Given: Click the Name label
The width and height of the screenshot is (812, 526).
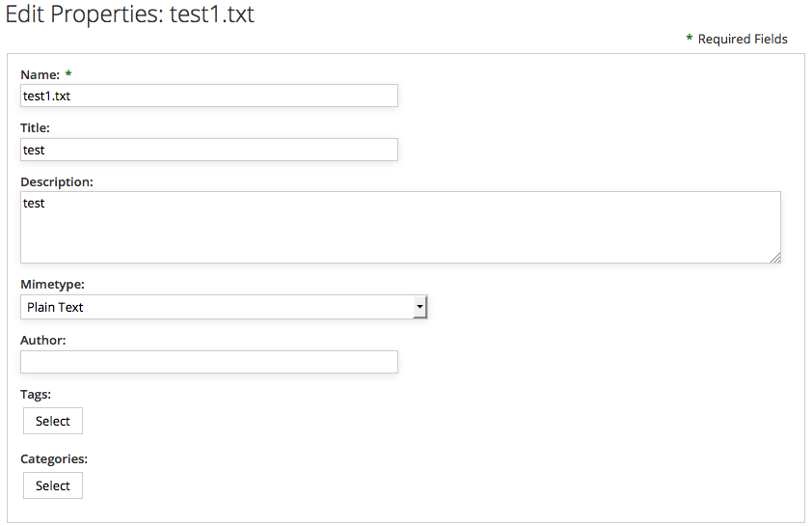Looking at the screenshot, I should (x=40, y=74).
